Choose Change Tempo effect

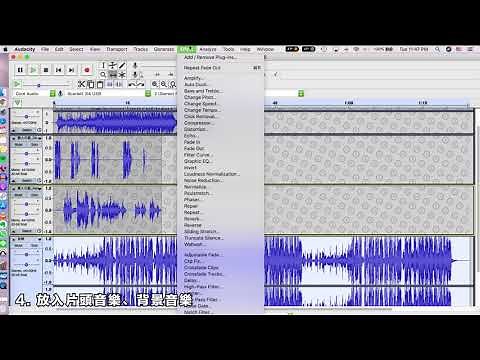pyautogui.click(x=220, y=110)
